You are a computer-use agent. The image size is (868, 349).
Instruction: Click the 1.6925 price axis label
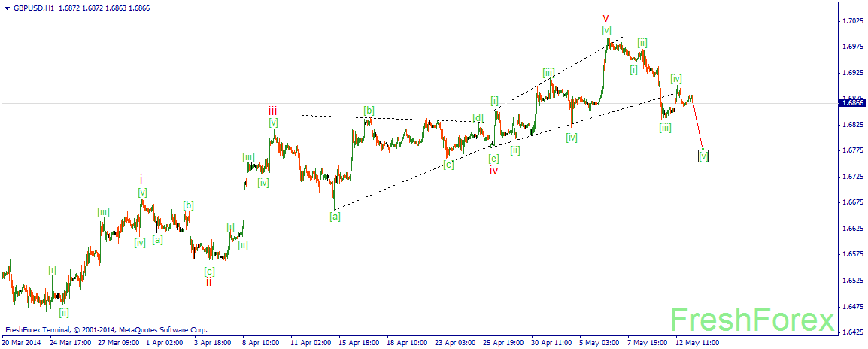pos(852,72)
